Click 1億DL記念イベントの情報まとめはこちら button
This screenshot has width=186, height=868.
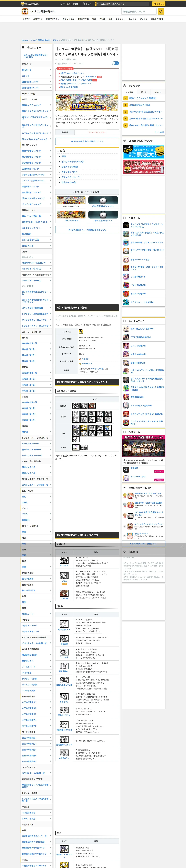tap(87, 230)
